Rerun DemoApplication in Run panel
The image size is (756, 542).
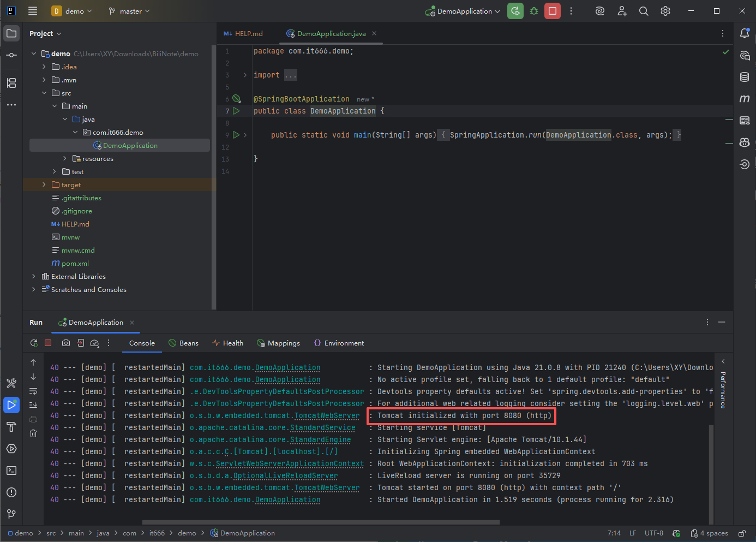(x=34, y=343)
